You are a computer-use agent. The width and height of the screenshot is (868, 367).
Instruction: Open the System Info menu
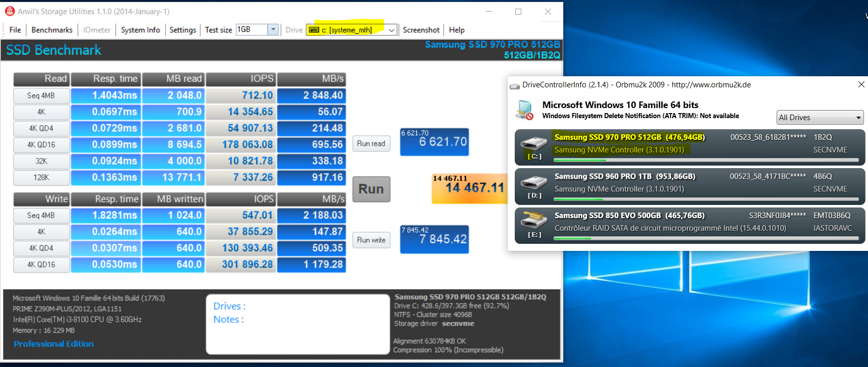(x=140, y=30)
